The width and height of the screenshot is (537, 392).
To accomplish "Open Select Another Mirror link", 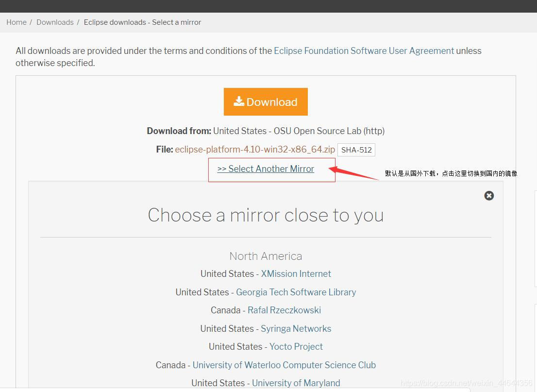I will click(x=266, y=169).
